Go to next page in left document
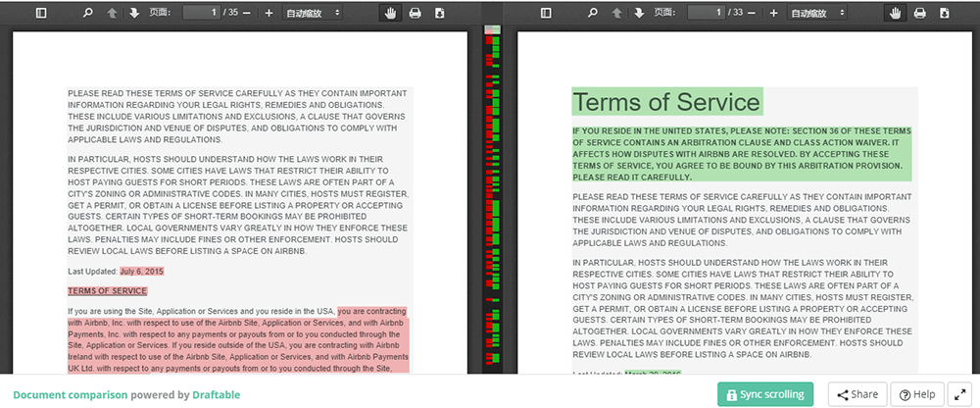 pyautogui.click(x=132, y=13)
